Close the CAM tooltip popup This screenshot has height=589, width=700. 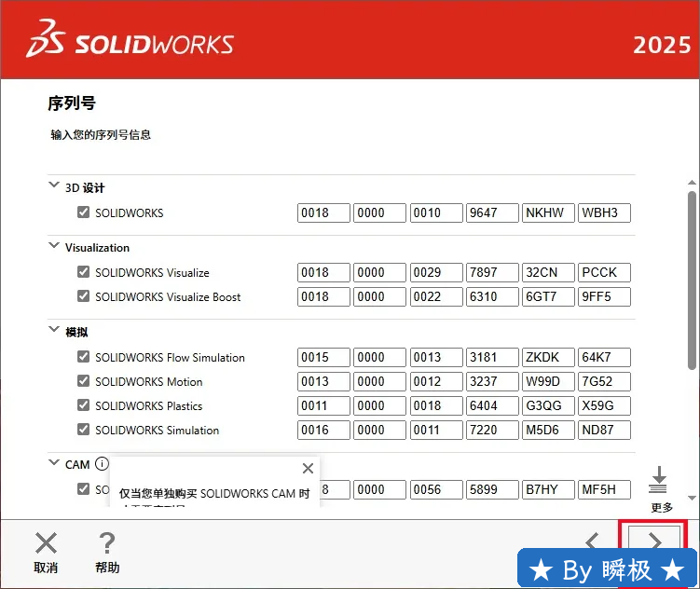pyautogui.click(x=309, y=469)
